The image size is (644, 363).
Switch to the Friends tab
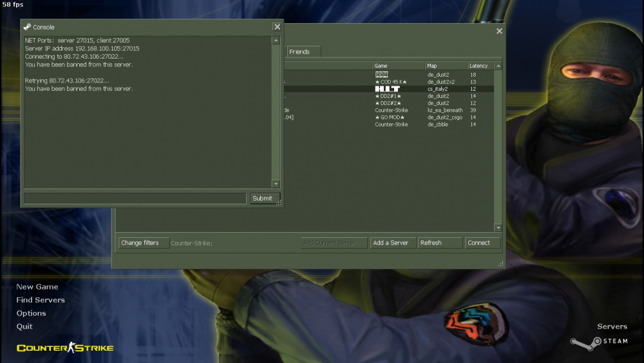[x=299, y=52]
